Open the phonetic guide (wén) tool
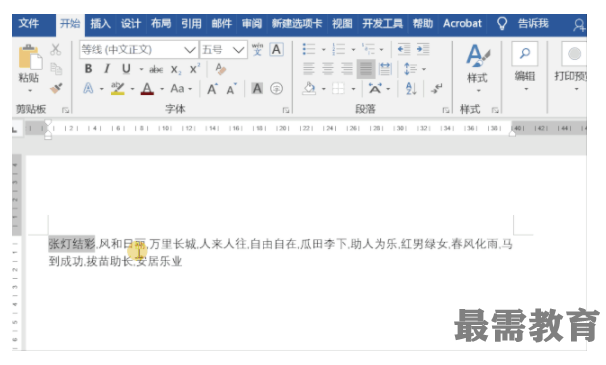 [x=257, y=49]
